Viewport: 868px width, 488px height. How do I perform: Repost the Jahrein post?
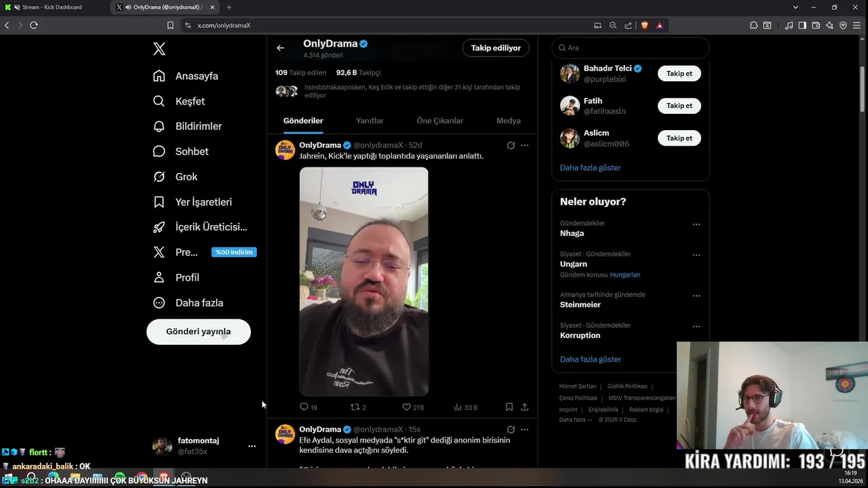358,407
